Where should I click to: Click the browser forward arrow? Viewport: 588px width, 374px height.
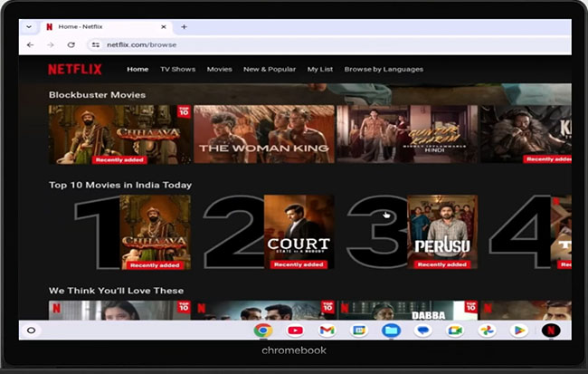[x=51, y=44]
